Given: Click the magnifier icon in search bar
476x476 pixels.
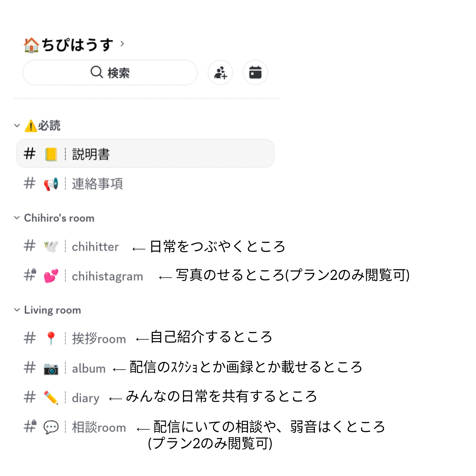Looking at the screenshot, I should tap(97, 73).
